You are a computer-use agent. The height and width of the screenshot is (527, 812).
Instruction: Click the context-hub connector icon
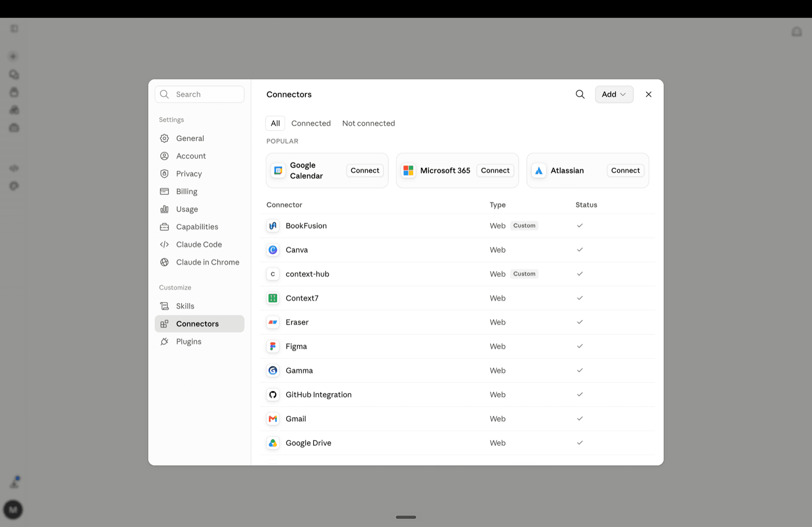tap(273, 274)
